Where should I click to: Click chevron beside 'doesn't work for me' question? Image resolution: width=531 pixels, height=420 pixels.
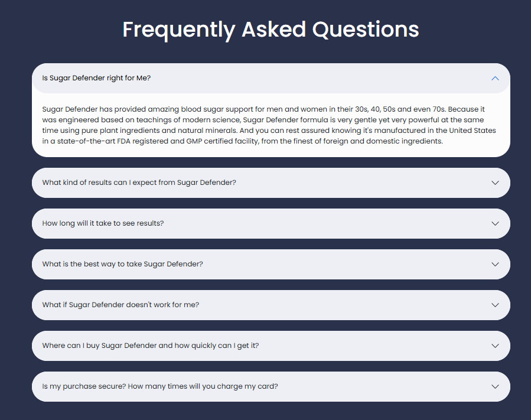coord(495,305)
